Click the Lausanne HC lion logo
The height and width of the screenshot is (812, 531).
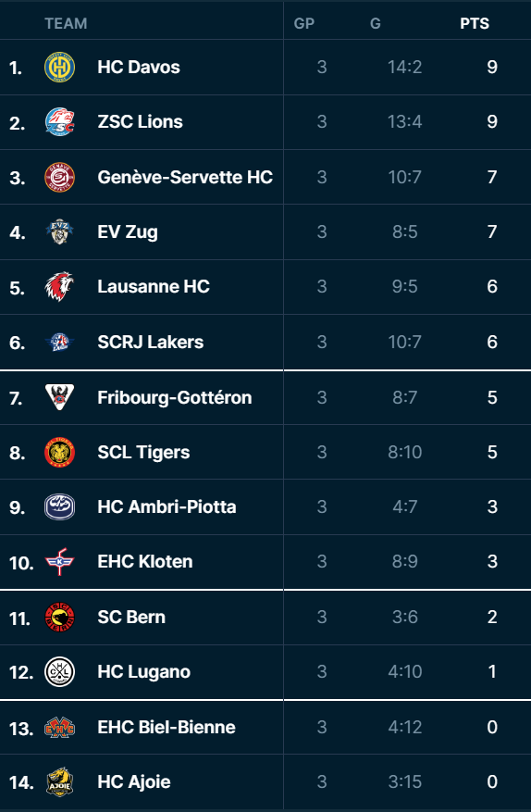(x=59, y=286)
